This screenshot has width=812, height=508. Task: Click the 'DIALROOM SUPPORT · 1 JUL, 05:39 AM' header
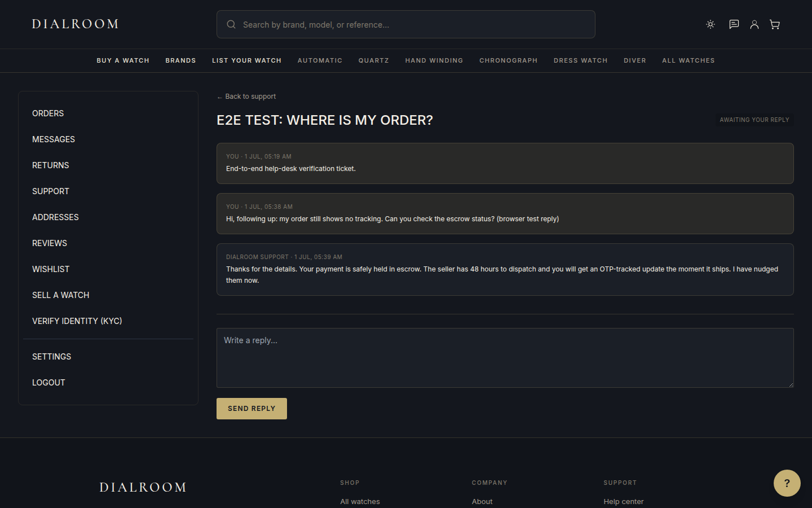[x=284, y=257]
